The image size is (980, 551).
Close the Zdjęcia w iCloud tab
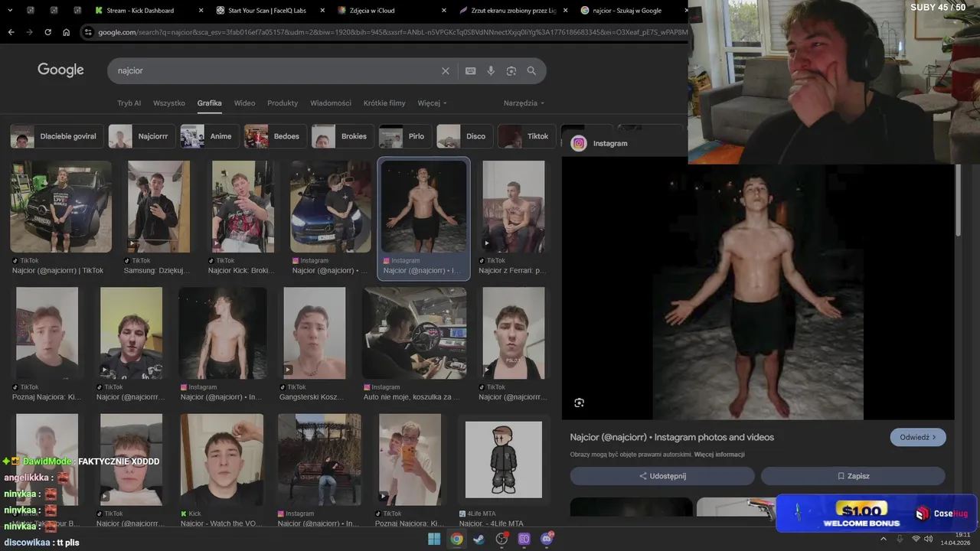tap(444, 11)
